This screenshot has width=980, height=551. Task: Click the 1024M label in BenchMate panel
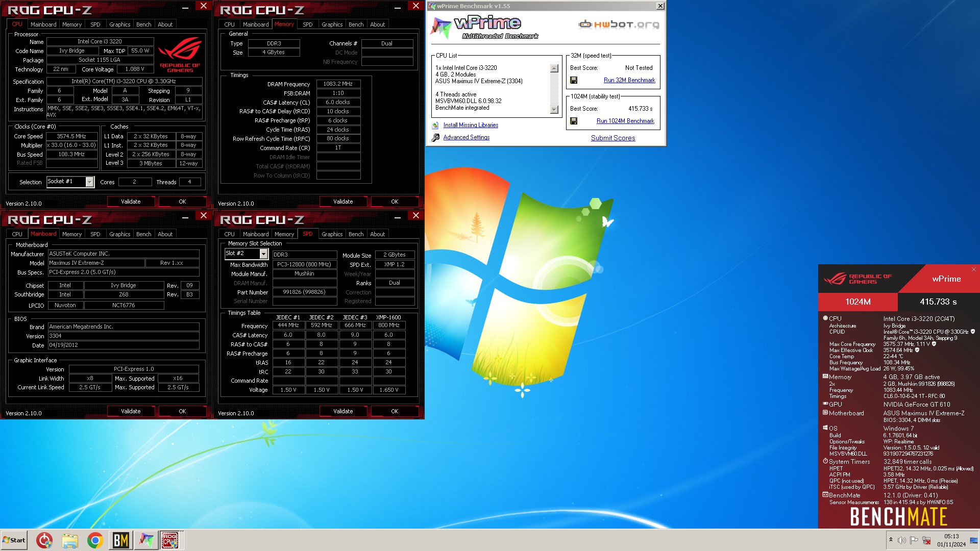pos(858,302)
